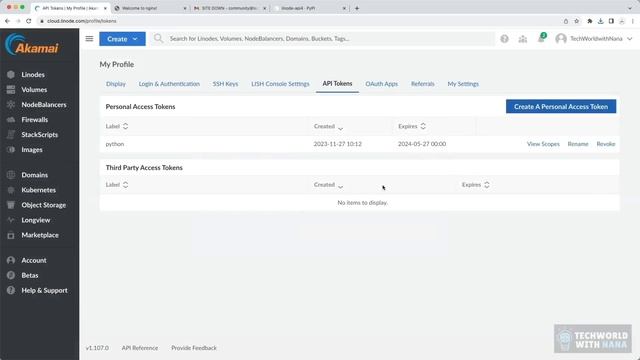The width and height of the screenshot is (640, 360).
Task: Open Object Storage section
Action: tap(43, 205)
